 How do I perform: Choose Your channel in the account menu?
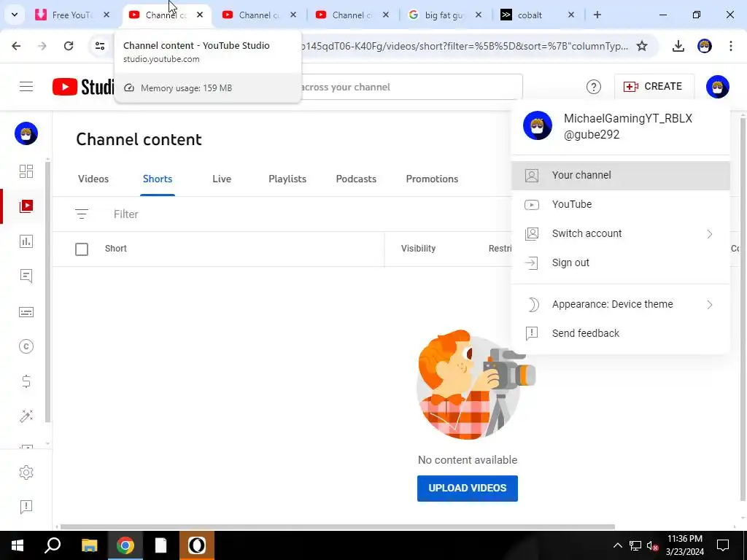pos(620,175)
